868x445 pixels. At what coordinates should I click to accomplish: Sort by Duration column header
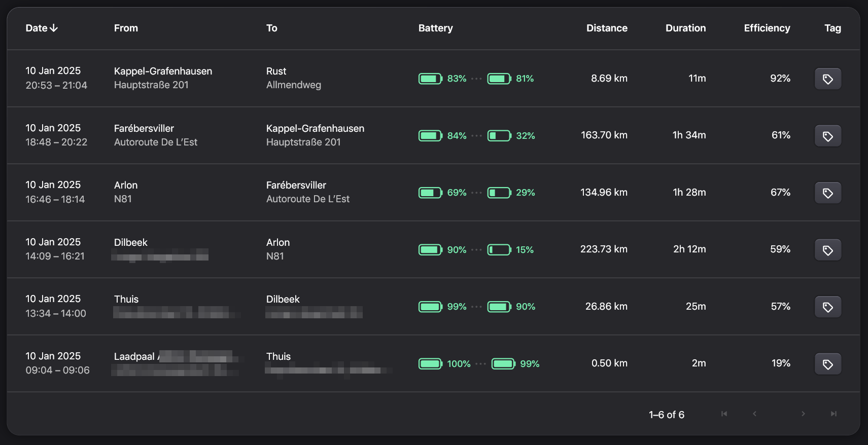pyautogui.click(x=685, y=28)
